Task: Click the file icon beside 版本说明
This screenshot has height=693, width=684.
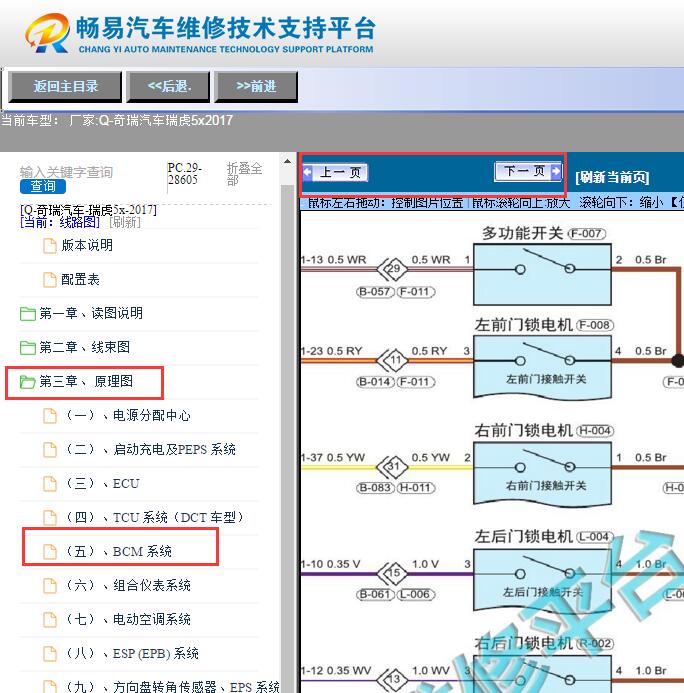Action: pos(49,246)
